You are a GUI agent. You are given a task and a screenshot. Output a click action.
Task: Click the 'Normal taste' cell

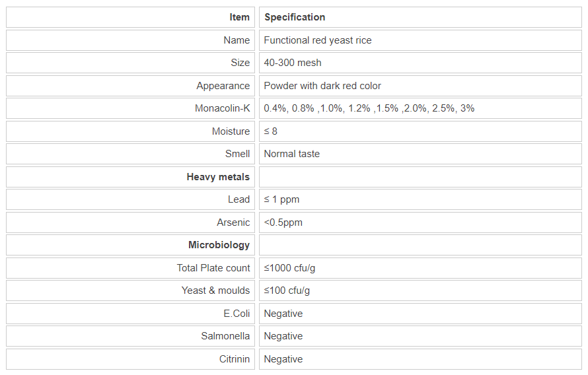coord(291,154)
